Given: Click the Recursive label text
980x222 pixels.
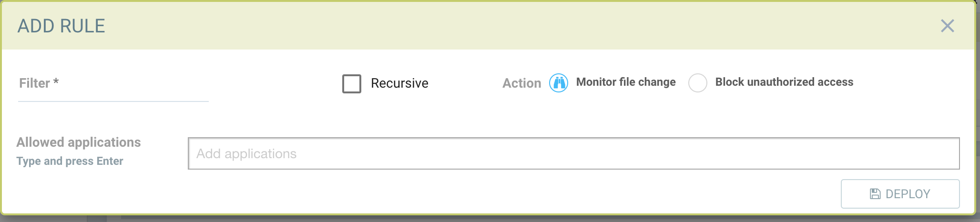Looking at the screenshot, I should (399, 83).
